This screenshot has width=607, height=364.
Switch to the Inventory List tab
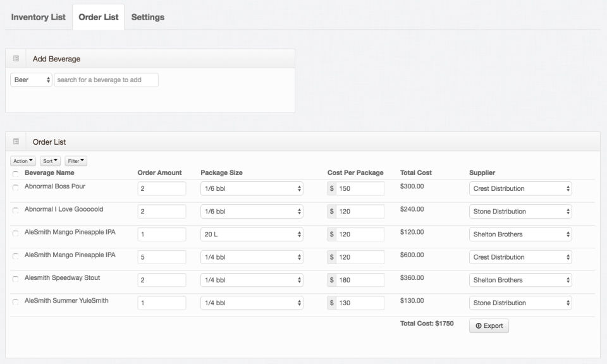pos(38,17)
